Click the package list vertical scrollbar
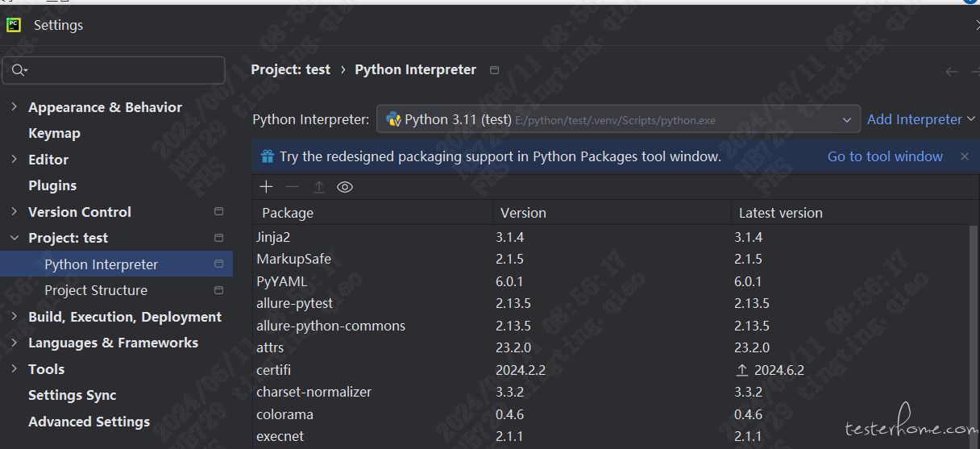 (x=973, y=336)
